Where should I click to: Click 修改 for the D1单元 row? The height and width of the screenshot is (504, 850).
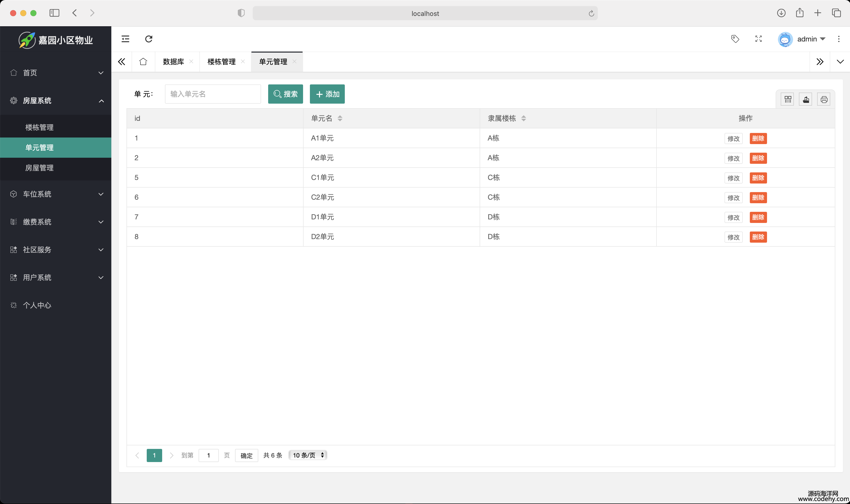(x=733, y=217)
